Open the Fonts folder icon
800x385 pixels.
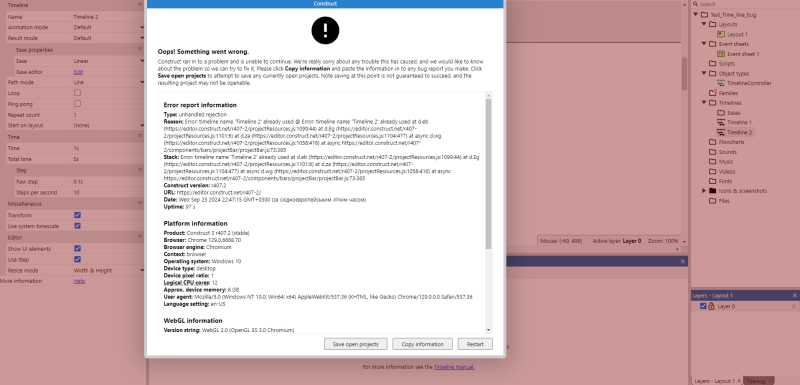coord(713,181)
